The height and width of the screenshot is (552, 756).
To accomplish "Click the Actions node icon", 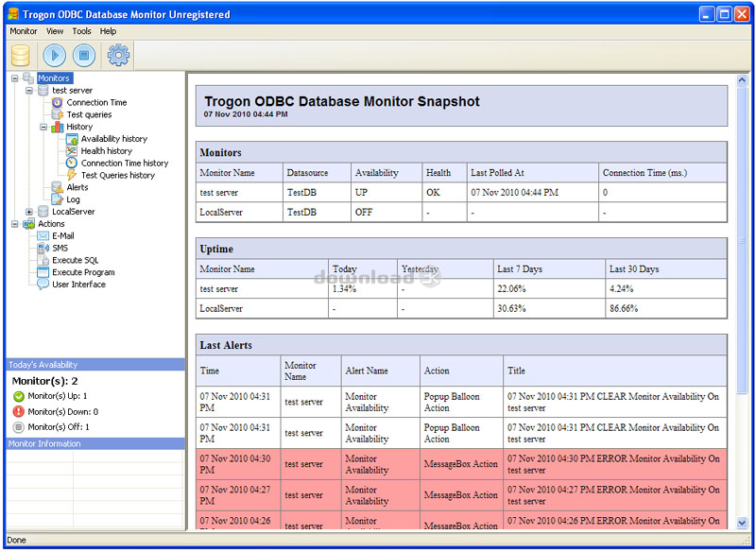I will [29, 224].
